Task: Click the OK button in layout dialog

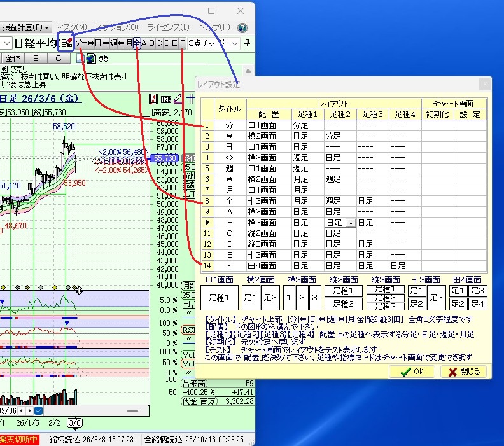Action: click(x=412, y=372)
